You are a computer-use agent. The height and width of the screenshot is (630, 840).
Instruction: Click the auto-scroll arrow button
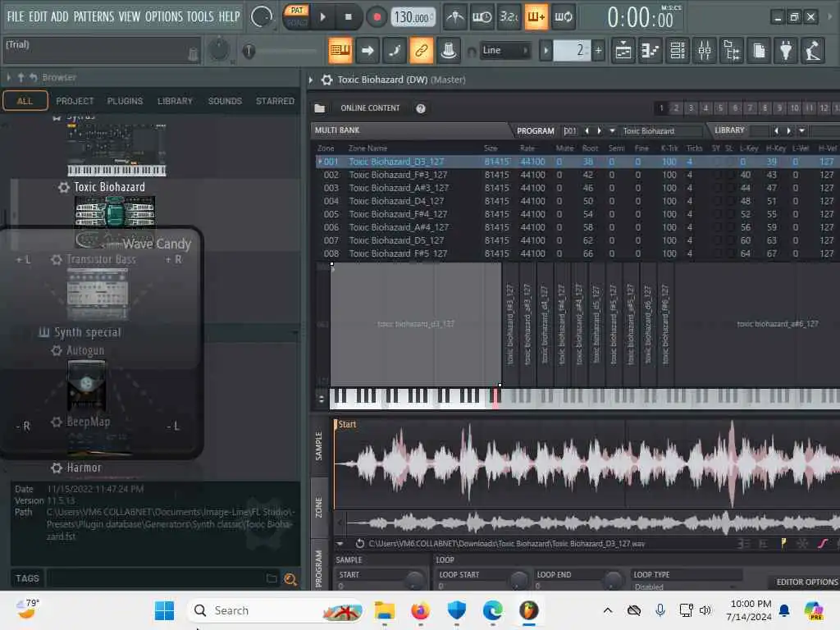(367, 51)
